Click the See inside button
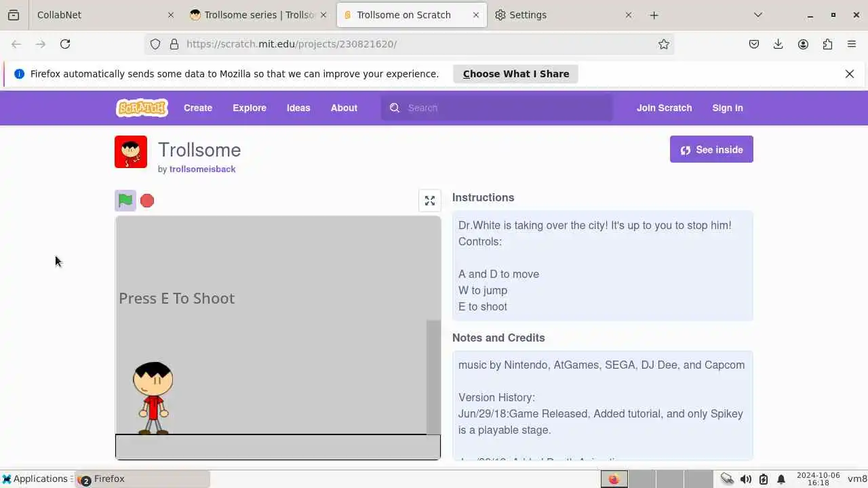The image size is (868, 488). pyautogui.click(x=711, y=149)
